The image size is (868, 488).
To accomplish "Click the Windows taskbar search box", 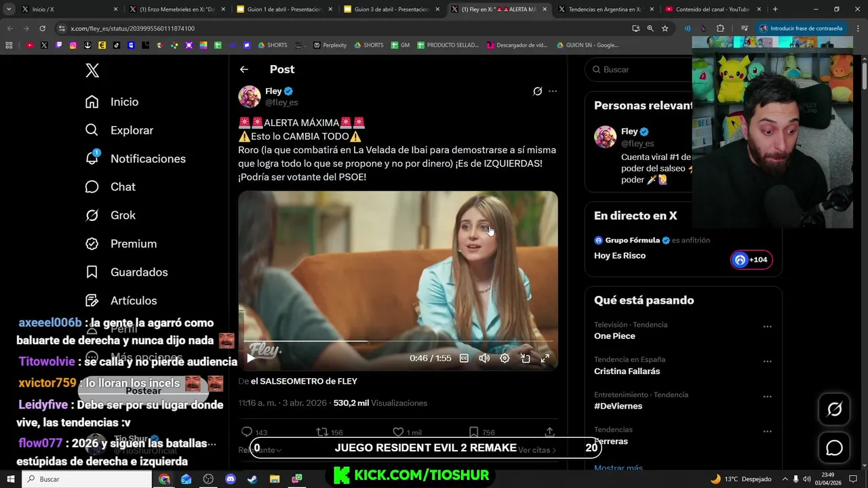I will click(87, 479).
